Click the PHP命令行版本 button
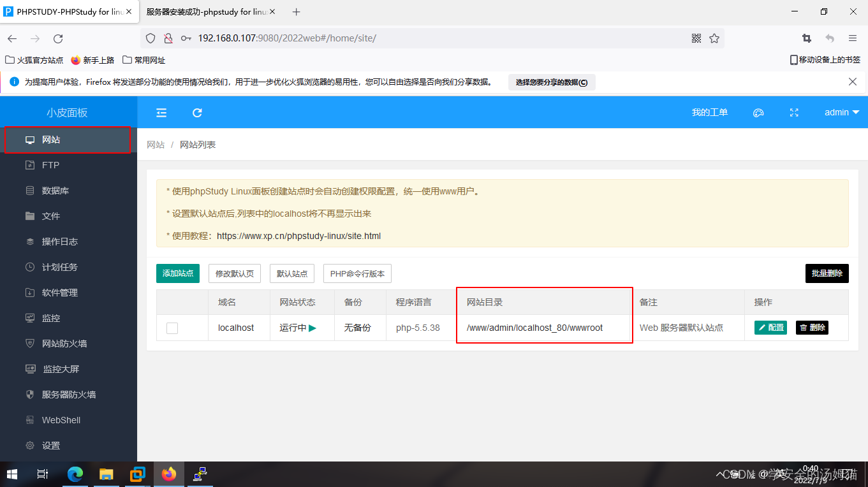868x487 pixels. [357, 273]
